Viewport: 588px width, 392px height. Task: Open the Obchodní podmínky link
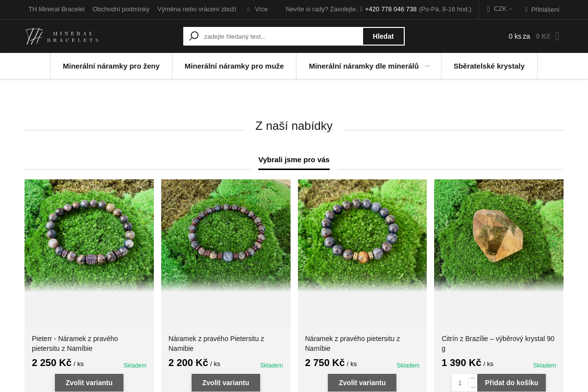pyautogui.click(x=121, y=9)
